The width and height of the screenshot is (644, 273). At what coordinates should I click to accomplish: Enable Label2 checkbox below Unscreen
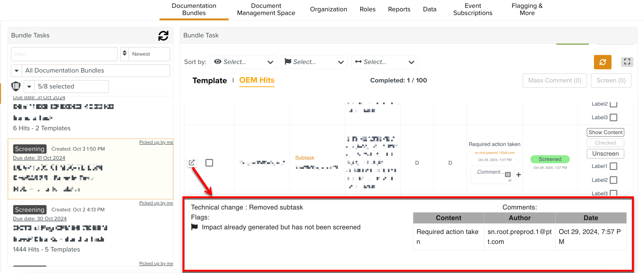(x=614, y=180)
